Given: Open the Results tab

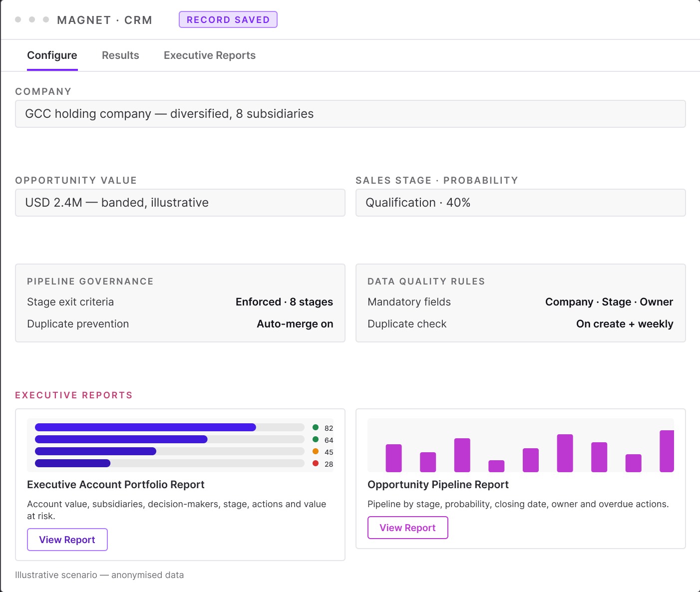Looking at the screenshot, I should point(120,55).
